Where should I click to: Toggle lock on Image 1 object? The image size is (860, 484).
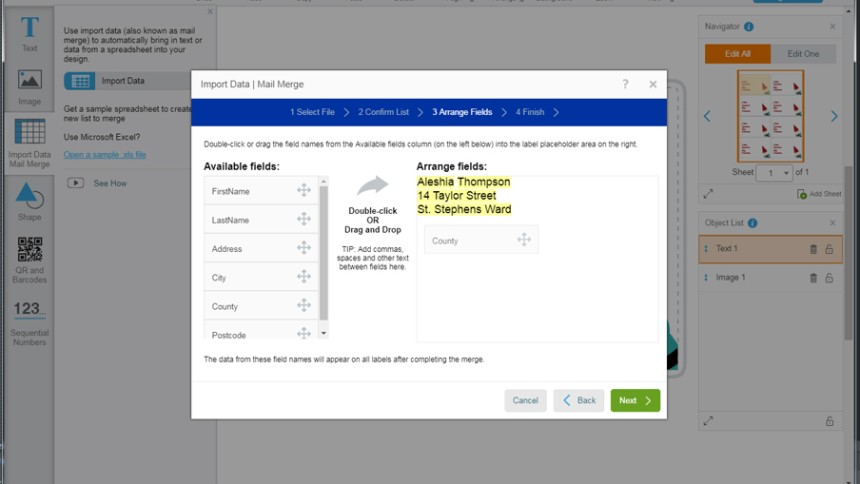click(x=829, y=277)
